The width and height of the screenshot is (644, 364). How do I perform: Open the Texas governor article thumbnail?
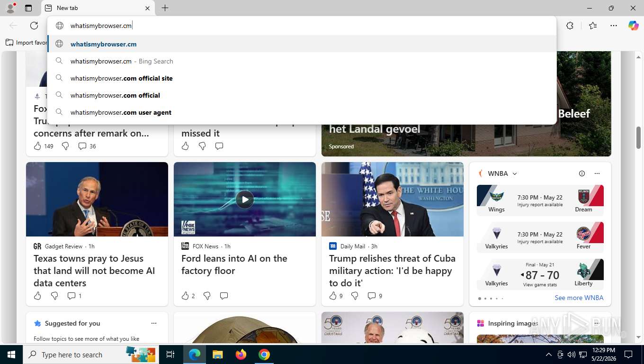97,200
